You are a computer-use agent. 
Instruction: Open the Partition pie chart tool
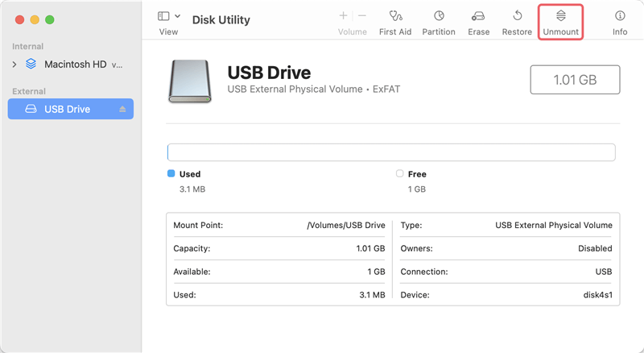click(439, 16)
